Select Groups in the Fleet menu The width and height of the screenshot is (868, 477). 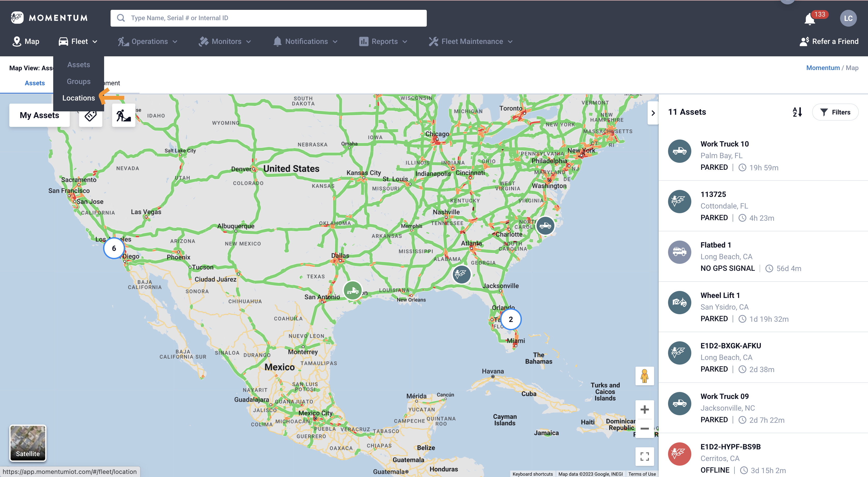79,81
